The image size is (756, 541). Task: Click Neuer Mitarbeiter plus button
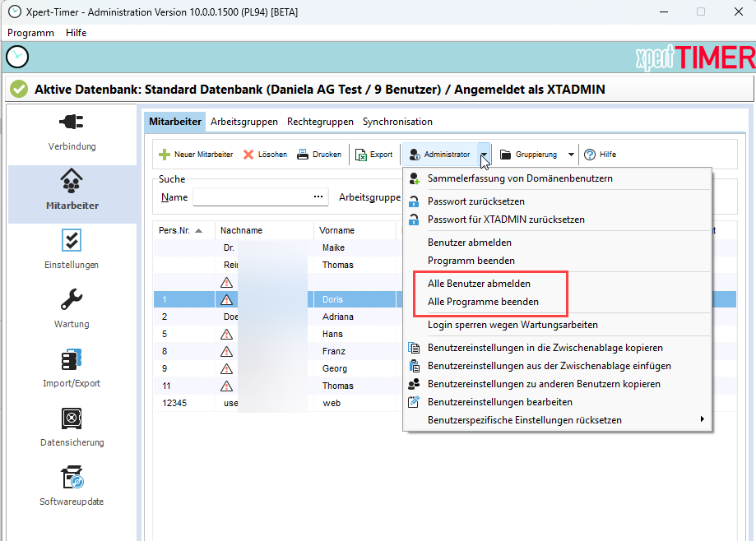point(196,155)
